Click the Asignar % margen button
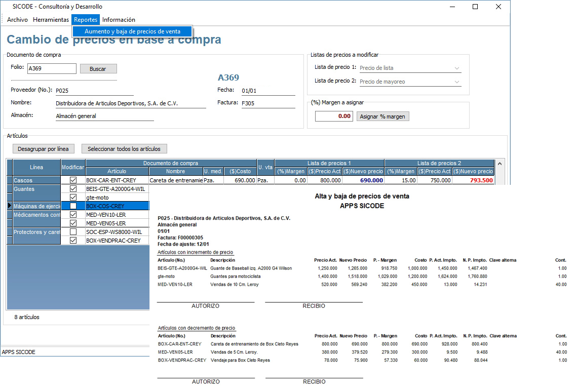Screen dimensions: 575x392 (382, 116)
